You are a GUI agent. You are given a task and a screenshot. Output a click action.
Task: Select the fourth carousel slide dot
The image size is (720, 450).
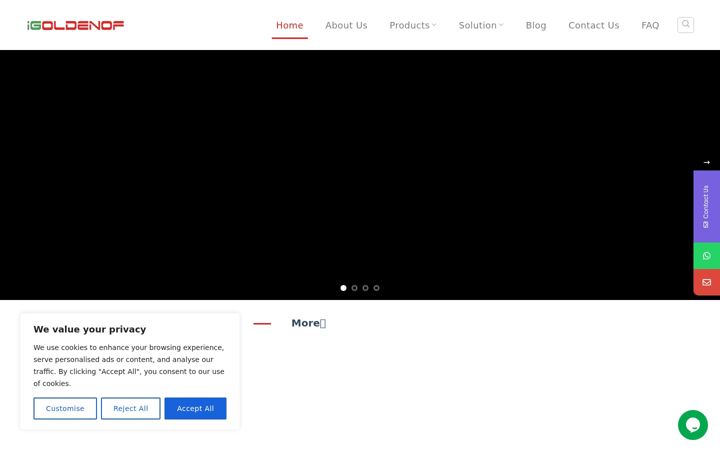pyautogui.click(x=377, y=288)
